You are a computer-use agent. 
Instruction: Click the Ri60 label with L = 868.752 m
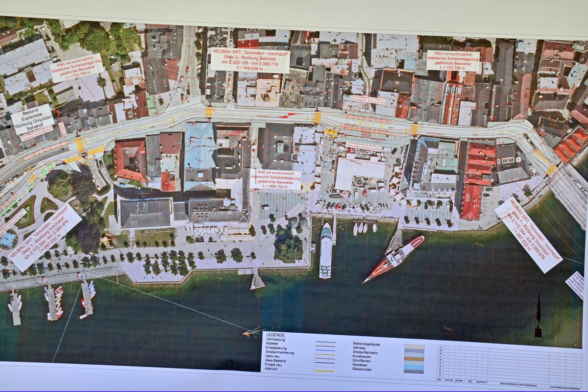(275, 179)
